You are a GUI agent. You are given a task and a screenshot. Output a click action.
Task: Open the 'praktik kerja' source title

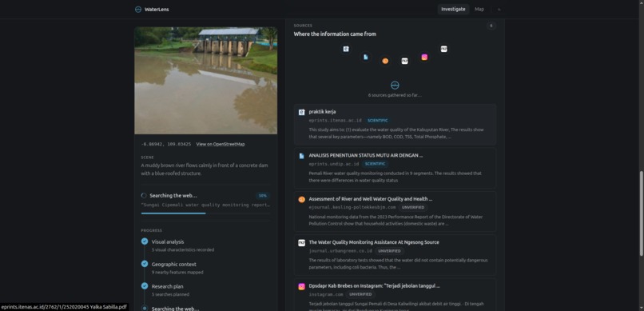pyautogui.click(x=323, y=112)
